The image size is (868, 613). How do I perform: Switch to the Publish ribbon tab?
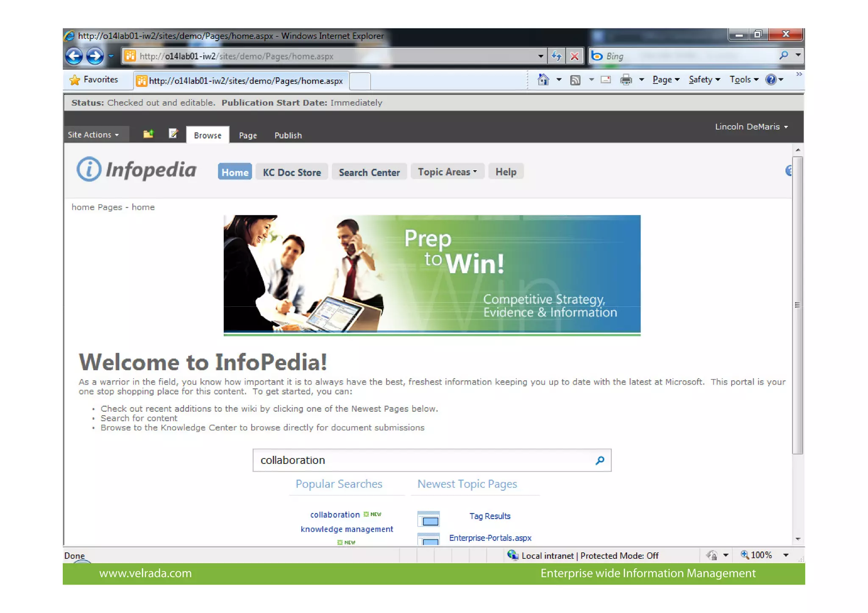click(x=288, y=135)
